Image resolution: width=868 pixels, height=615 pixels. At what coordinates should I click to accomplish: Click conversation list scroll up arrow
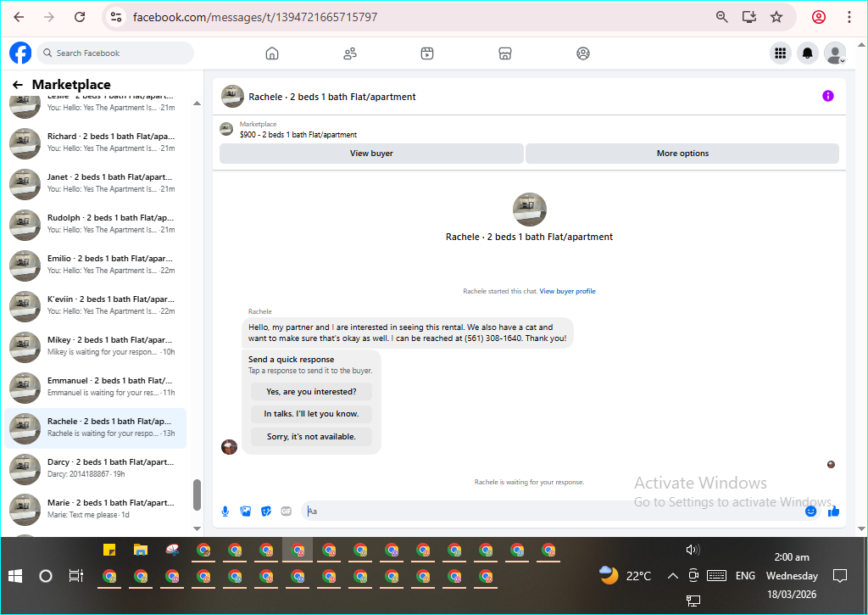coord(197,103)
